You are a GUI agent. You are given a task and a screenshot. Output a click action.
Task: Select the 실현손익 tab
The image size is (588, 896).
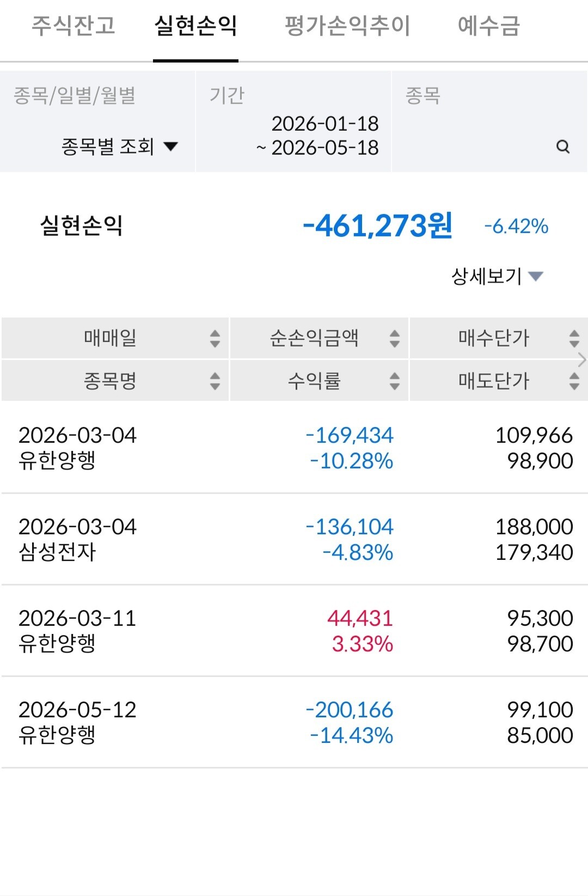click(x=195, y=26)
